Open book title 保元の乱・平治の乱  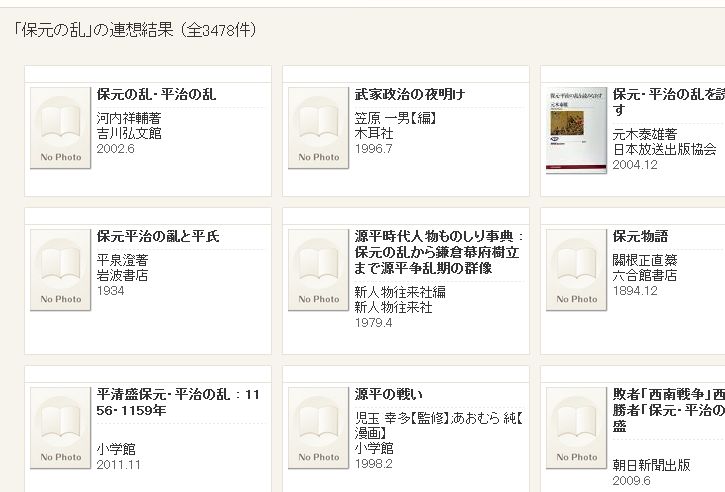pos(156,94)
